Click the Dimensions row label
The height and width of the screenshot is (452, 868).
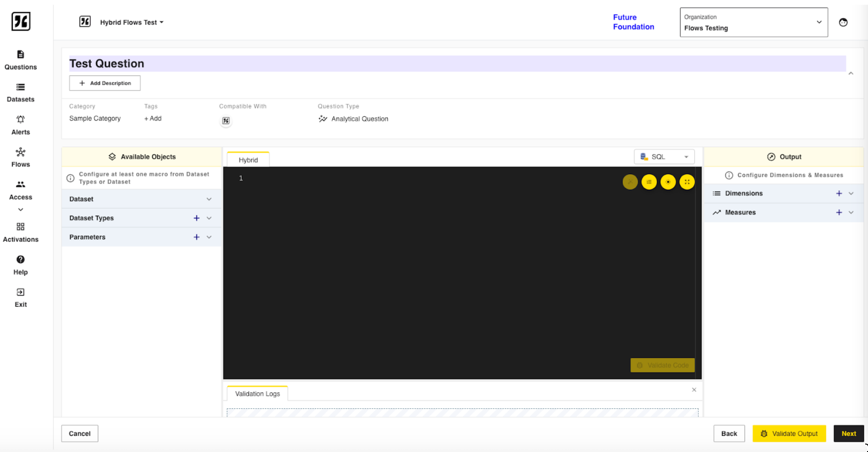[x=744, y=194]
